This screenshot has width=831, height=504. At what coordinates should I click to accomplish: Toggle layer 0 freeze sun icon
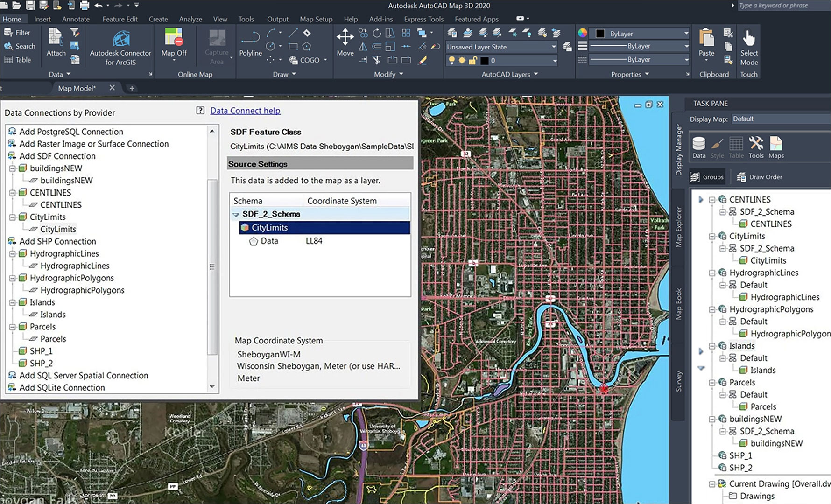pos(462,60)
